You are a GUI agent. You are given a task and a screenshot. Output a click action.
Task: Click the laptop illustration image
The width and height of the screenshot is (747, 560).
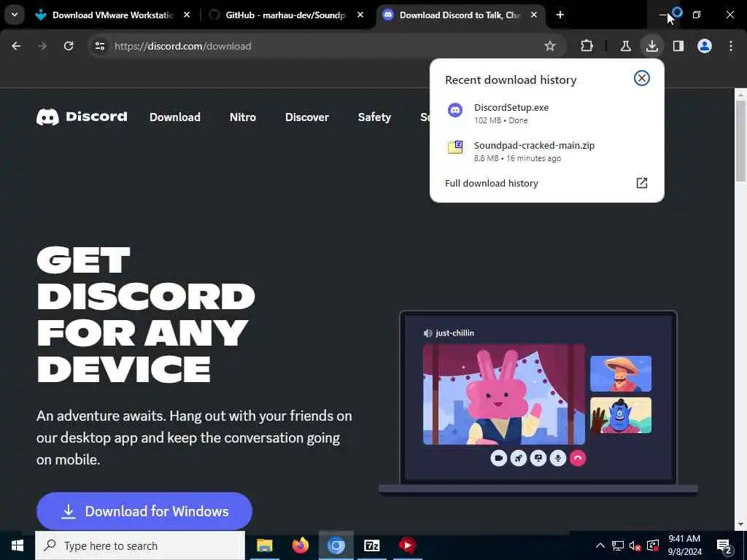point(538,402)
